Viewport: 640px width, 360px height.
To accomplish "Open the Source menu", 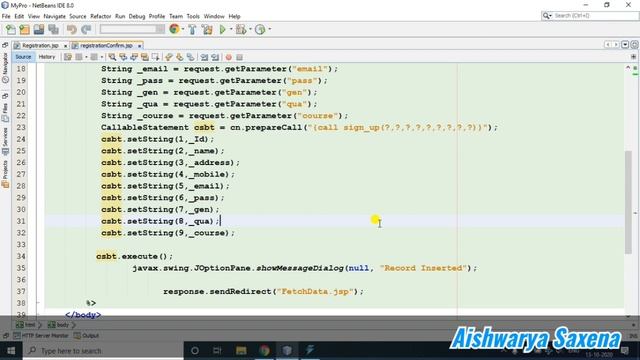I will pos(78,16).
